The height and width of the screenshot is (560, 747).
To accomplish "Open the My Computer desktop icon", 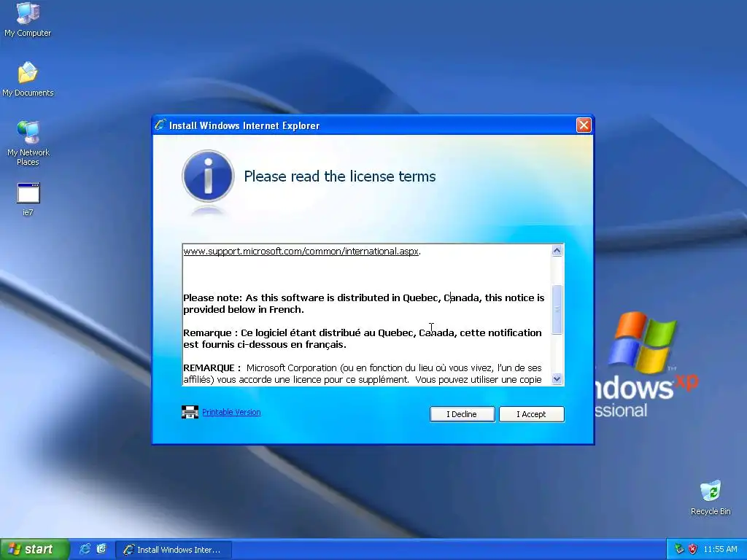I will (28, 19).
